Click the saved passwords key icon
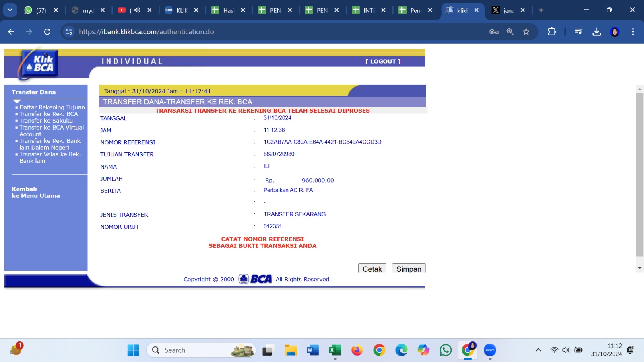This screenshot has width=644, height=362. [494, 32]
